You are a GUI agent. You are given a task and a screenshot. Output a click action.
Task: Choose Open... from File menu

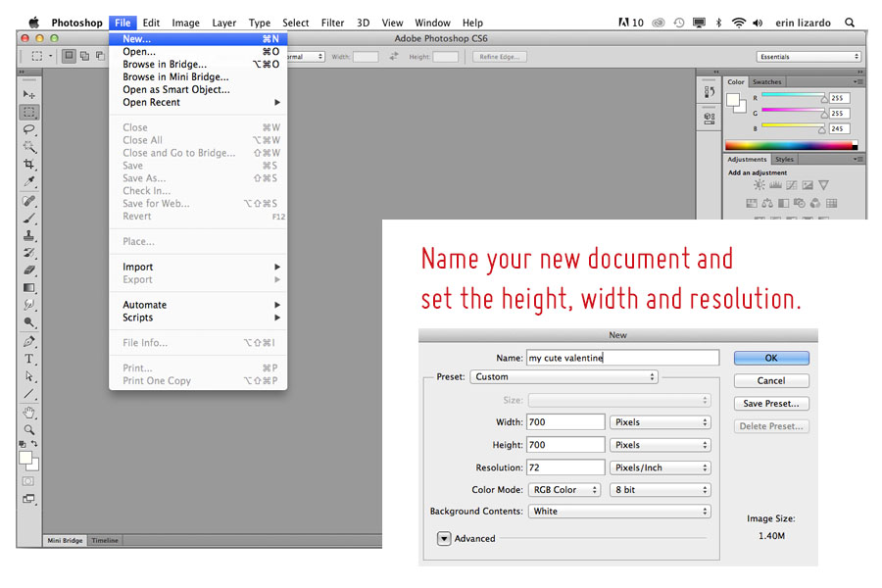(198, 52)
